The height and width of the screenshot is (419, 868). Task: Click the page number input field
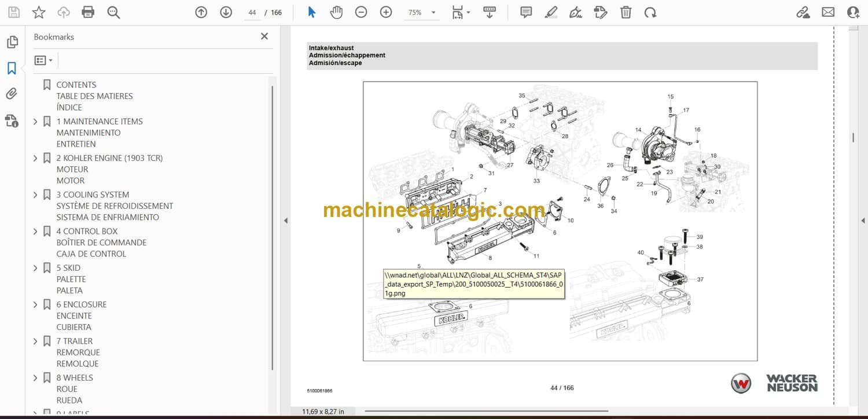[x=252, y=12]
